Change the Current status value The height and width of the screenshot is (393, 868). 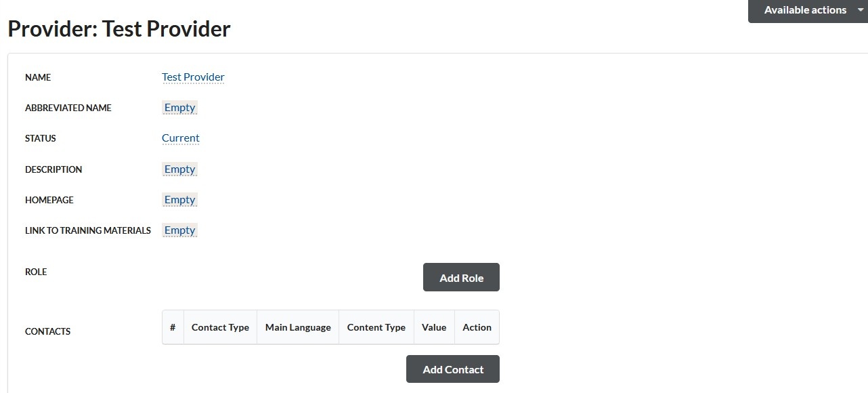[x=180, y=138]
